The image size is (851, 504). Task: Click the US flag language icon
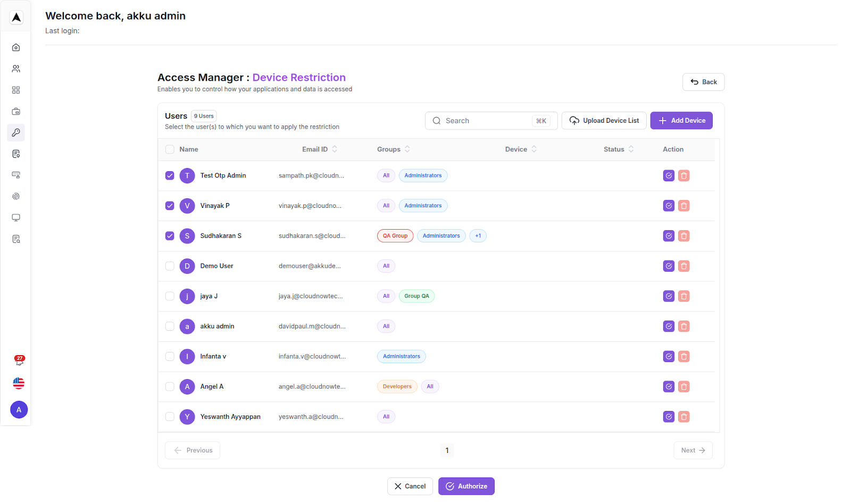coord(19,383)
